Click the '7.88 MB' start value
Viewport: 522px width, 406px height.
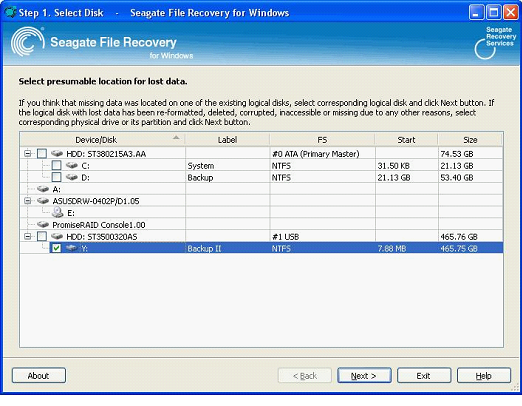392,249
